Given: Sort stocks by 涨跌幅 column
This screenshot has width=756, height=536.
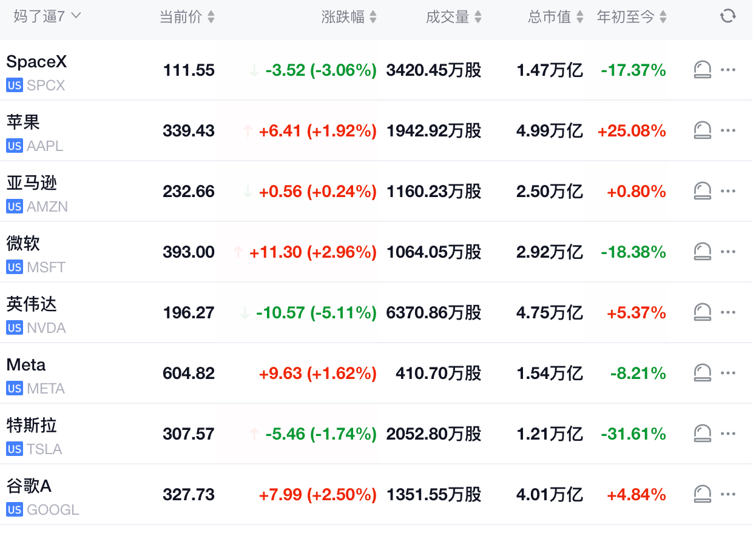Looking at the screenshot, I should pos(349,17).
